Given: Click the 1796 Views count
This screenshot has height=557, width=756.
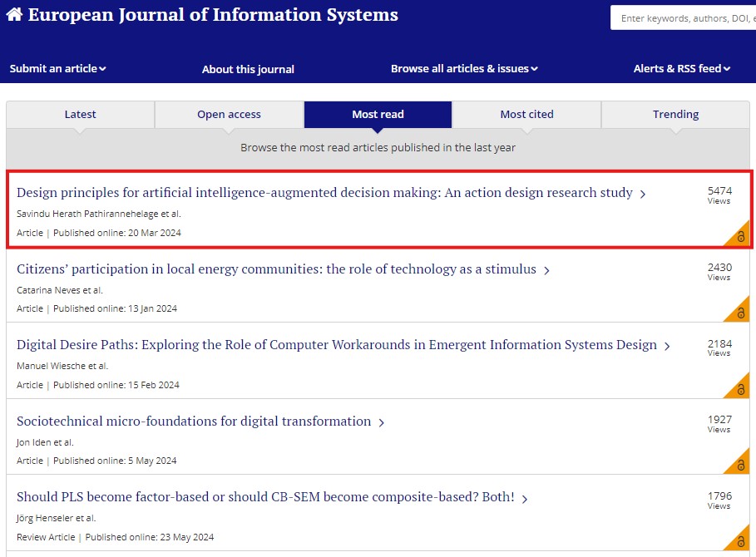Looking at the screenshot, I should (x=719, y=500).
